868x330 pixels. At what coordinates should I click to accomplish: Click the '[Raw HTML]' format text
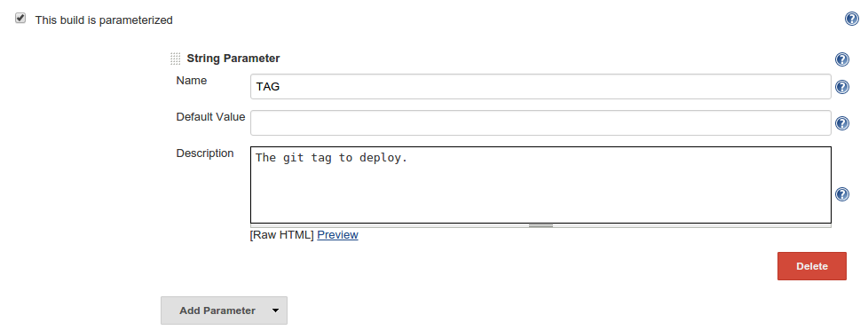[x=282, y=235]
